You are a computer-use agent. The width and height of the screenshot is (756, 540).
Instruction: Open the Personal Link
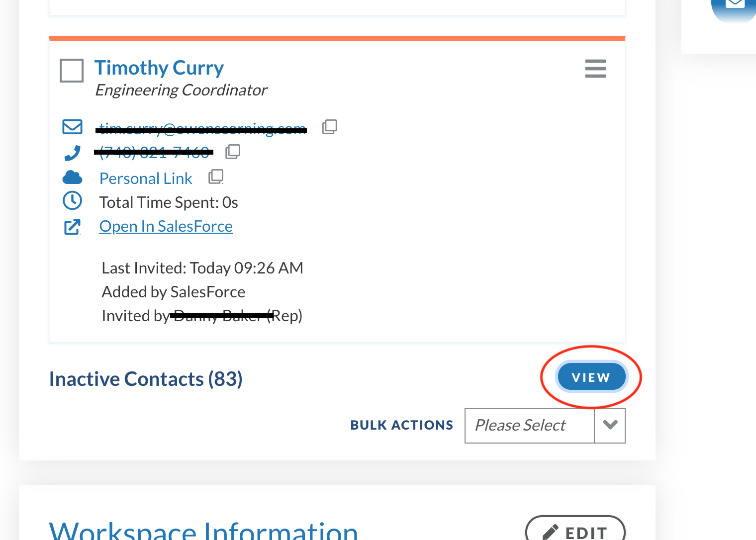146,178
